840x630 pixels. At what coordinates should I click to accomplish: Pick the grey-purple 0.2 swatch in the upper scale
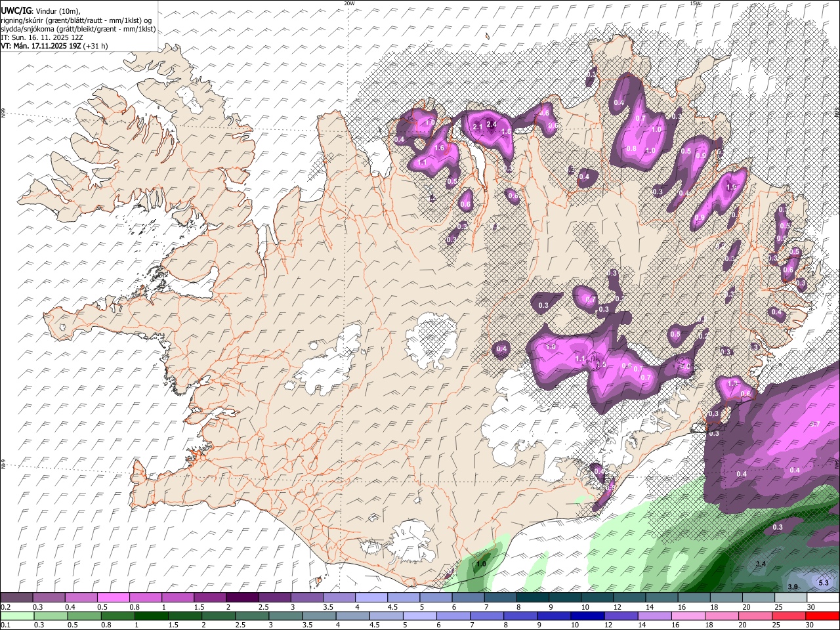tap(16, 597)
